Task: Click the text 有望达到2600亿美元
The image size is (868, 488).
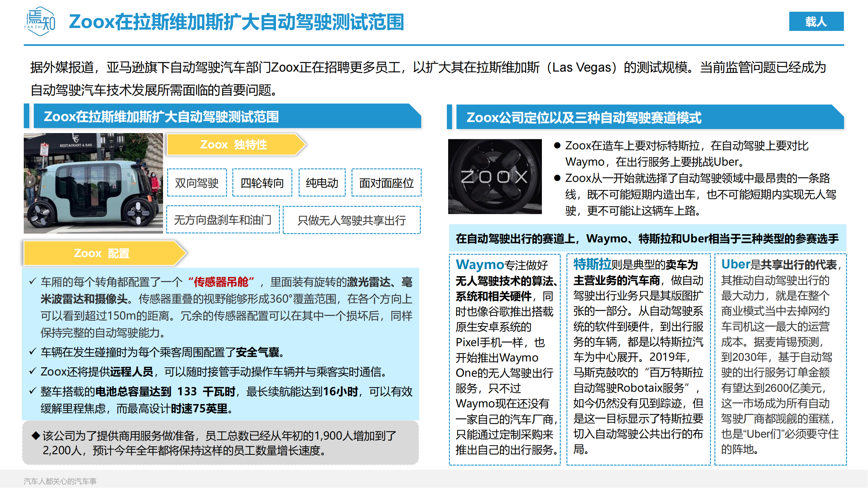Action: point(772,388)
